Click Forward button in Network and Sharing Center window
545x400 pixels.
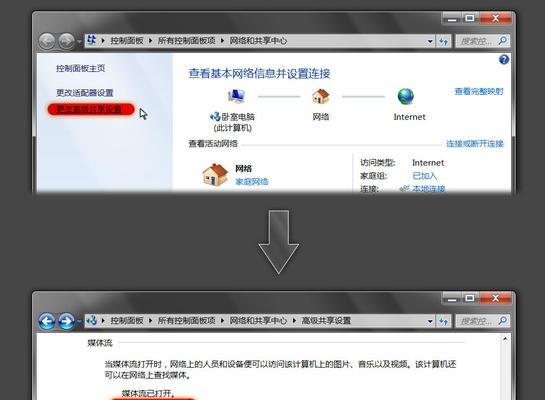click(x=66, y=41)
